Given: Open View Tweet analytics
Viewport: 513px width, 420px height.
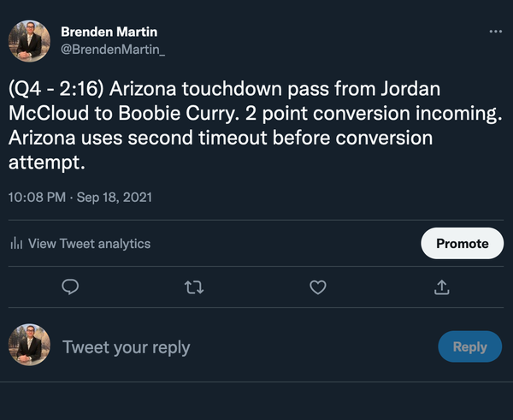Looking at the screenshot, I should coord(89,244).
